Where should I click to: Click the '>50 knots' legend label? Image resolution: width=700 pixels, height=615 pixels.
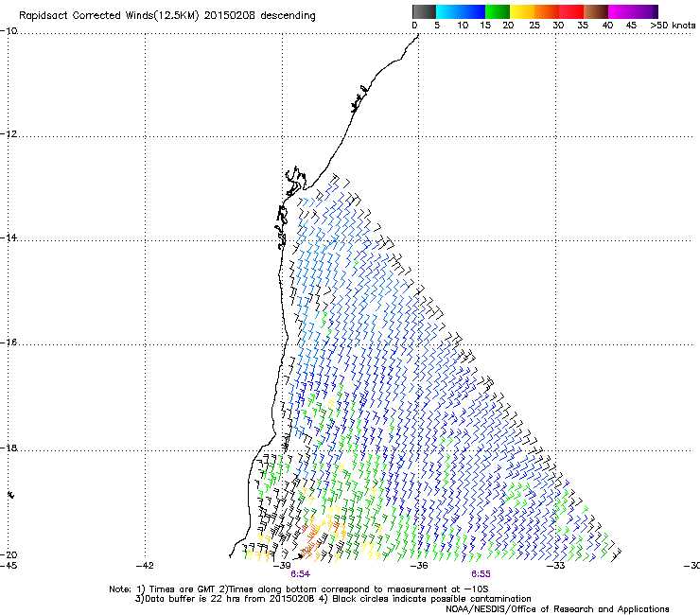tap(673, 26)
